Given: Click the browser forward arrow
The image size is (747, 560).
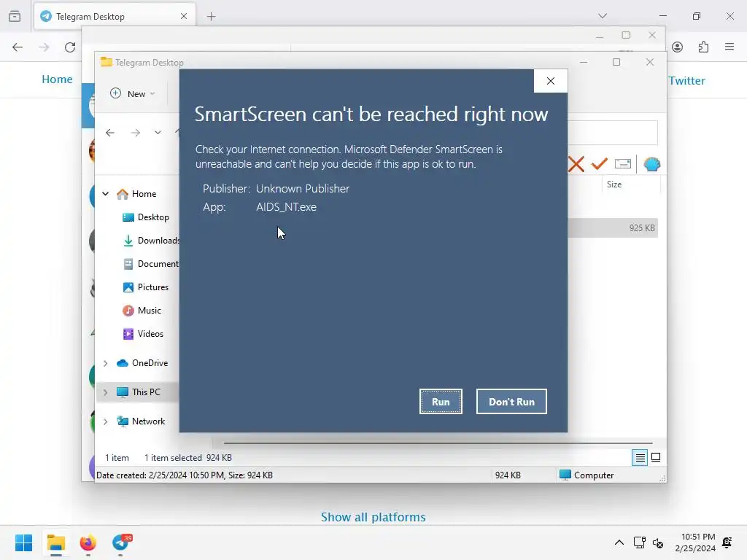Looking at the screenshot, I should click(44, 47).
